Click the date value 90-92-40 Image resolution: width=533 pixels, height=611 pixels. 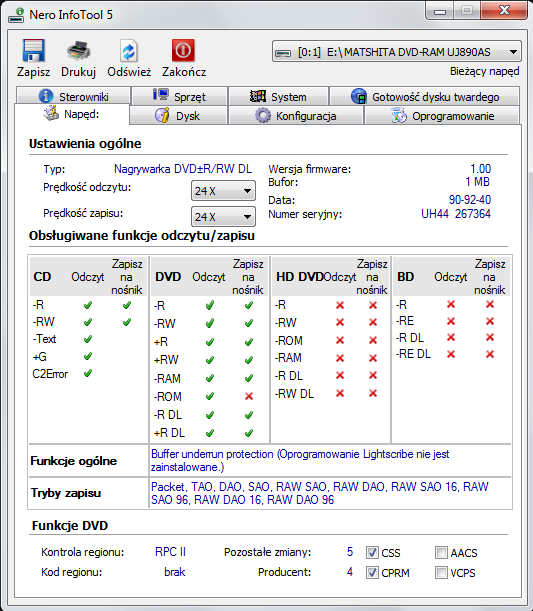[x=469, y=200]
